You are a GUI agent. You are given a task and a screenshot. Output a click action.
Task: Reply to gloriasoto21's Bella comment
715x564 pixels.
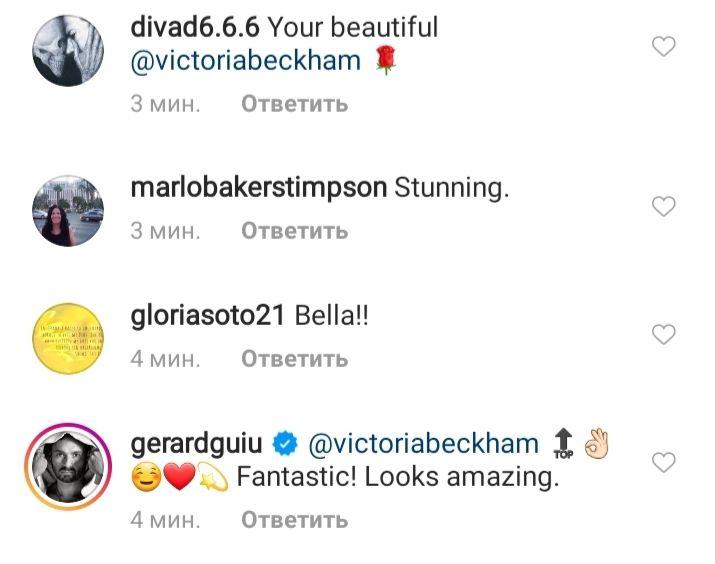(295, 359)
